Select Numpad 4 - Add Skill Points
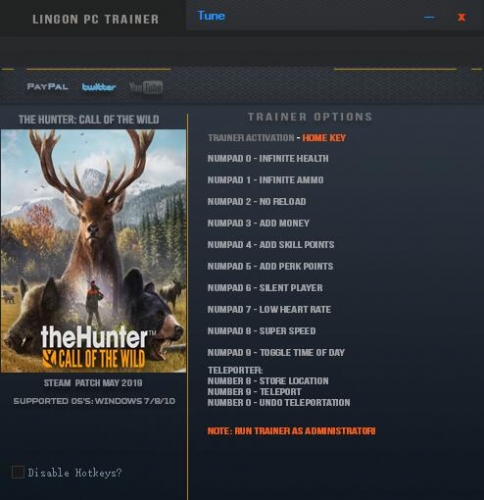 271,245
